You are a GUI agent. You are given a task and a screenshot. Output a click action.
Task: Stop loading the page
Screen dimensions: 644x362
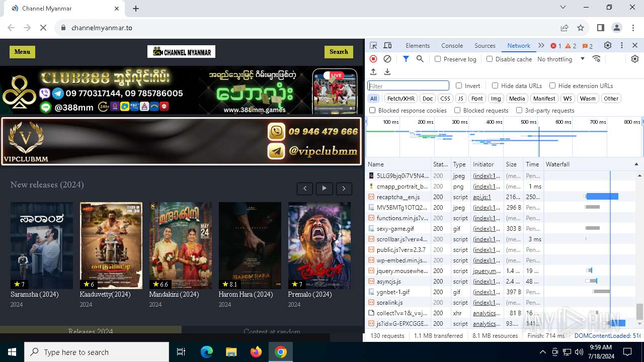coord(43,28)
